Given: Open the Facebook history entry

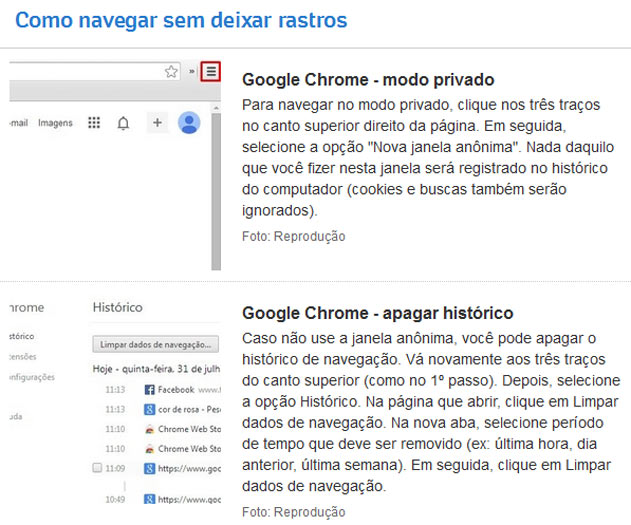Looking at the screenshot, I should [x=176, y=389].
